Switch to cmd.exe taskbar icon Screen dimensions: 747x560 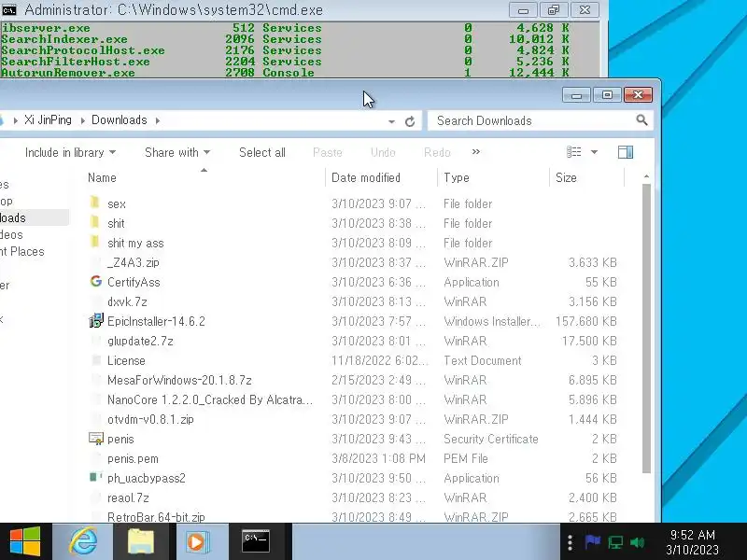point(255,541)
